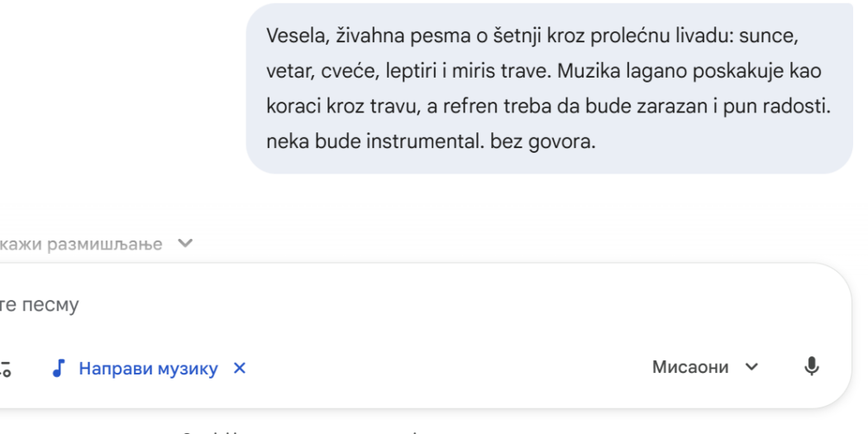The height and width of the screenshot is (434, 868).
Task: Click the word "leptiri" in the message
Action: point(408,72)
